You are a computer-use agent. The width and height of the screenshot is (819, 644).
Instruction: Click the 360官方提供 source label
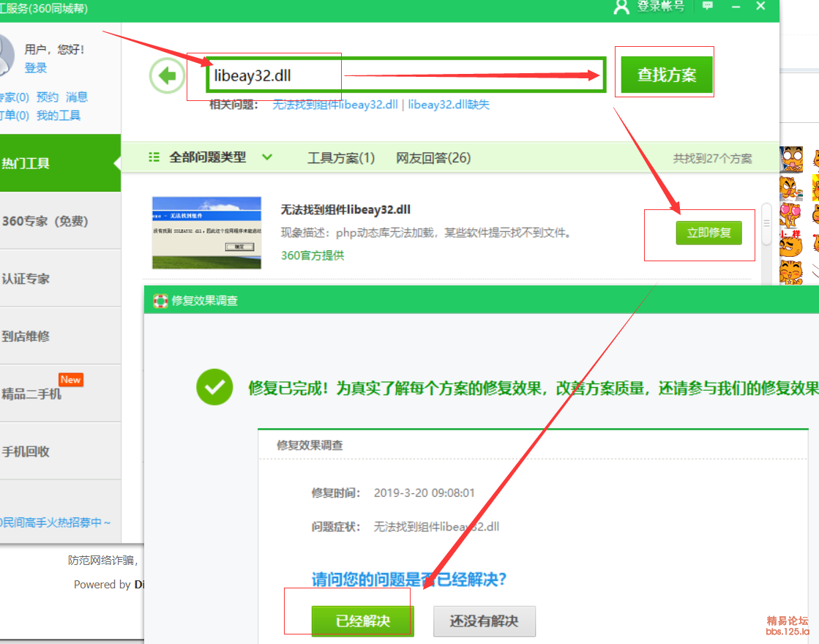click(313, 255)
